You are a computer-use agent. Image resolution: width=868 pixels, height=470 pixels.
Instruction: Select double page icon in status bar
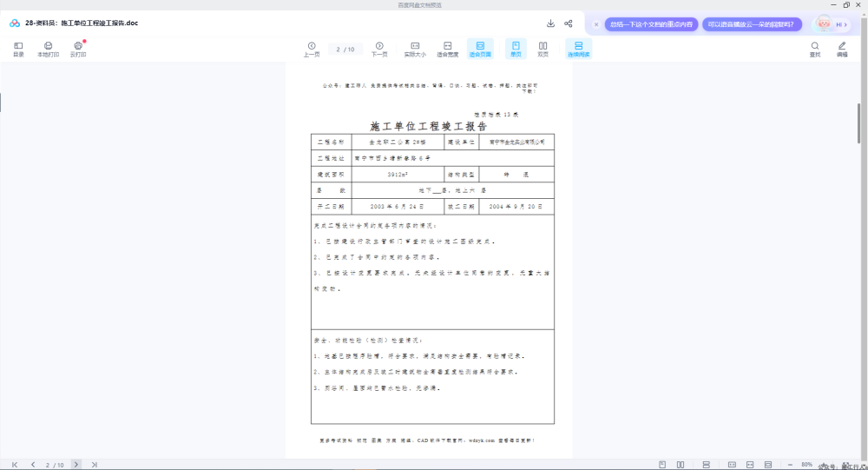point(681,465)
